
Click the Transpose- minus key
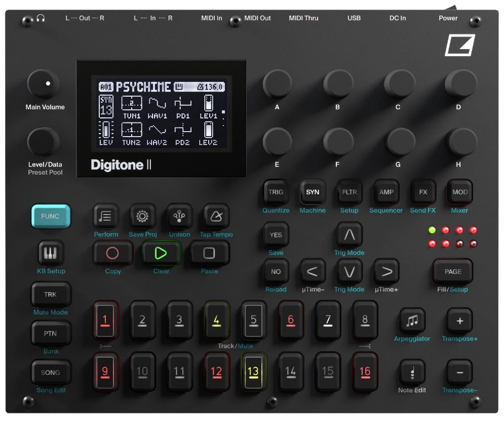459,372
